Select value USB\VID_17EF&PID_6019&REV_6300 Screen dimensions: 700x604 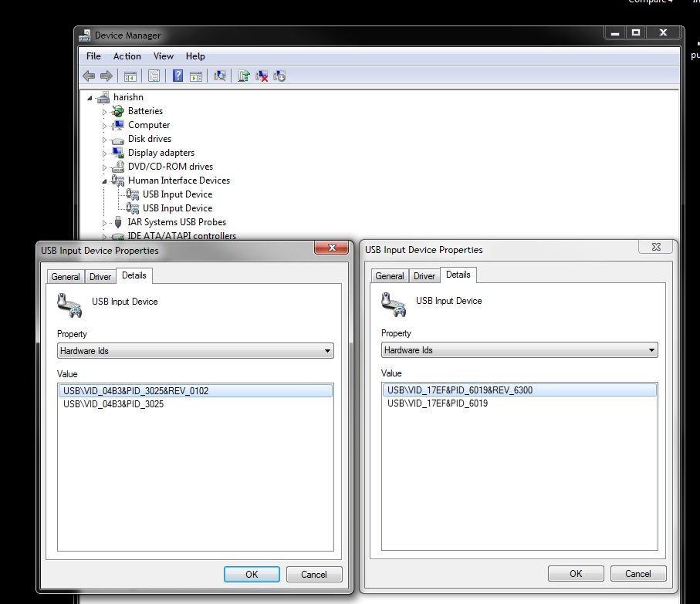519,390
